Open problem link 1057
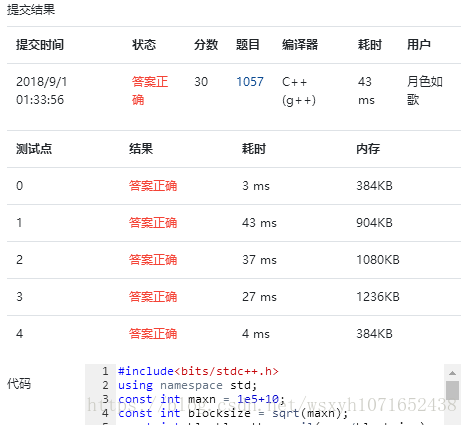The image size is (468, 425). (x=250, y=82)
